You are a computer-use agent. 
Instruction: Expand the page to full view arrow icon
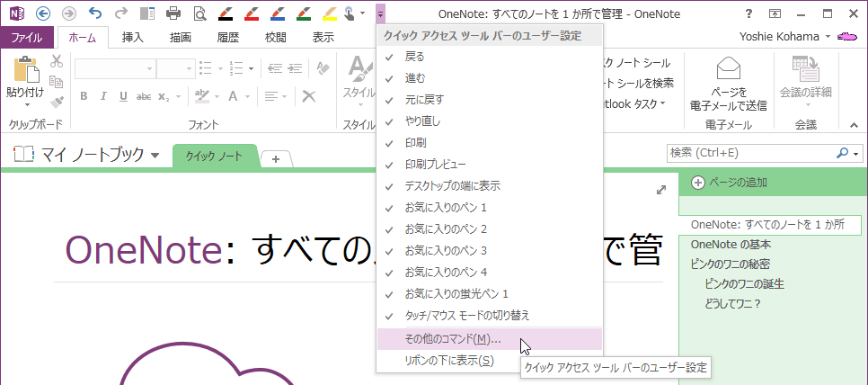coord(660,190)
